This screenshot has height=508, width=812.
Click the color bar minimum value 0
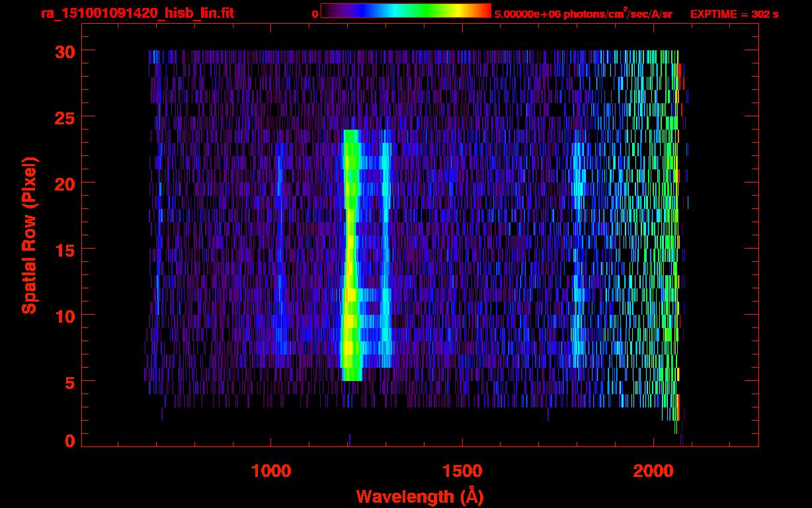[x=315, y=13]
